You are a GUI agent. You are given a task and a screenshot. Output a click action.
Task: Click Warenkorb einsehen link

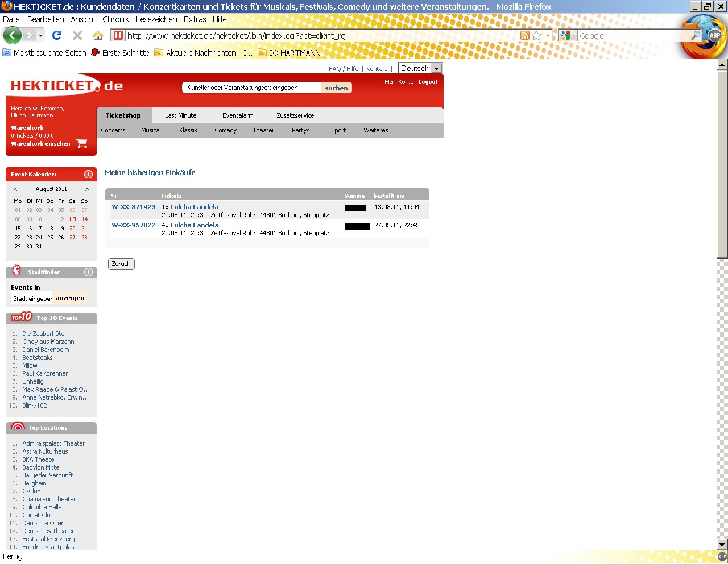[40, 144]
